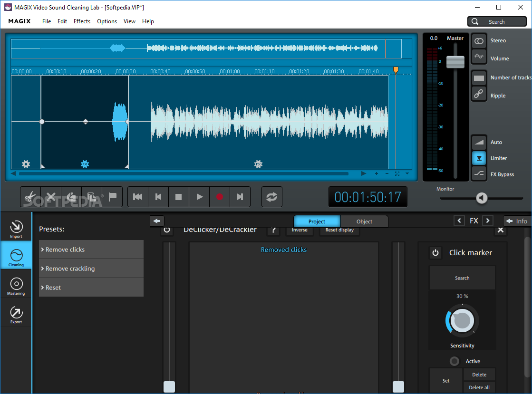532x394 pixels.
Task: Skip to the previous marker
Action: tap(158, 197)
